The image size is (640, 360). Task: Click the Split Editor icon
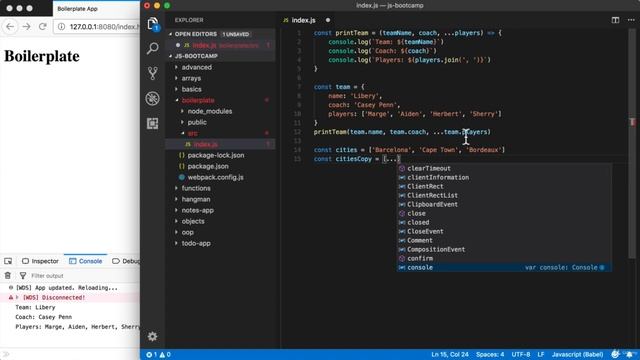[x=615, y=20]
